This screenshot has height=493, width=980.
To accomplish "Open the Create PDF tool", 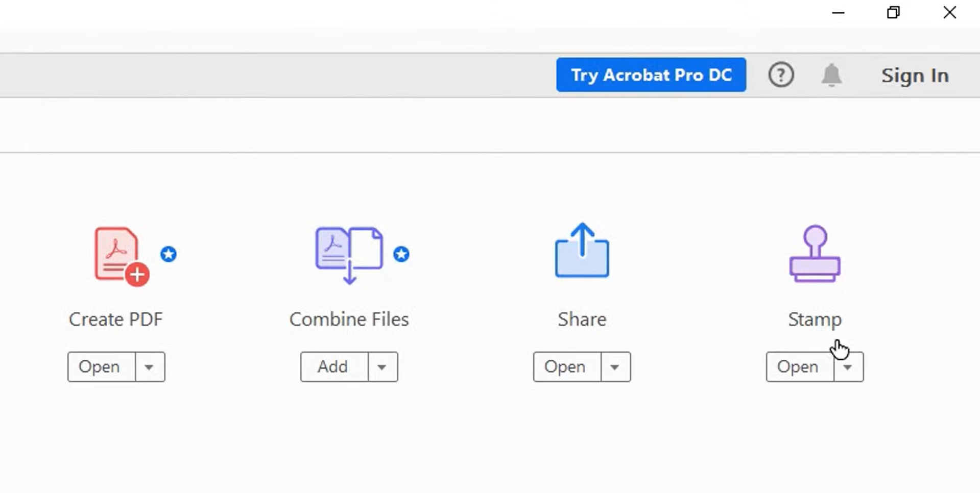I will coord(99,366).
